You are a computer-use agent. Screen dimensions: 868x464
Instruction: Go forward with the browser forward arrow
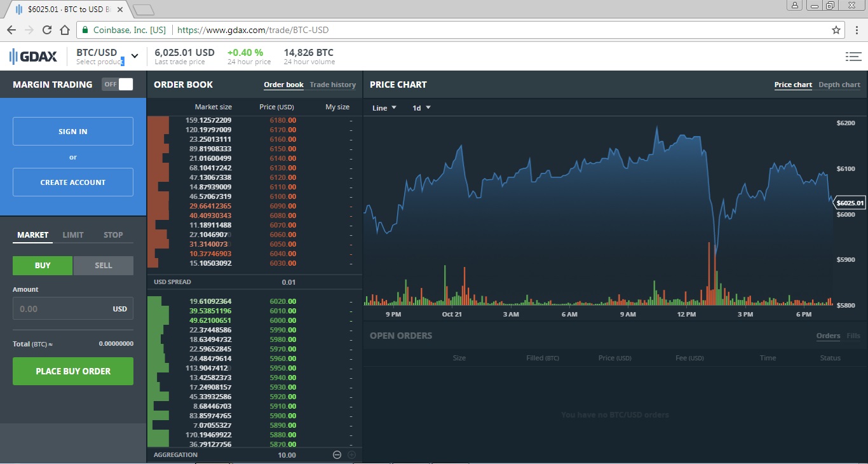point(29,30)
